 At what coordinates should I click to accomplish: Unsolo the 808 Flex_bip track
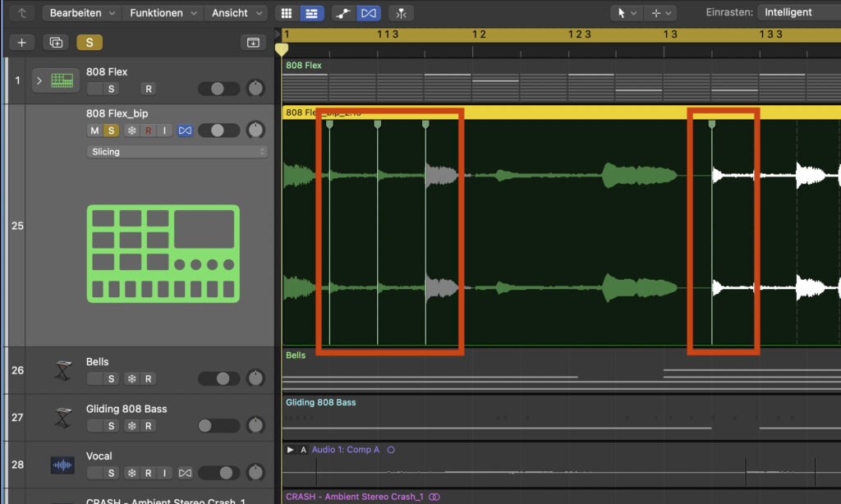click(x=111, y=131)
